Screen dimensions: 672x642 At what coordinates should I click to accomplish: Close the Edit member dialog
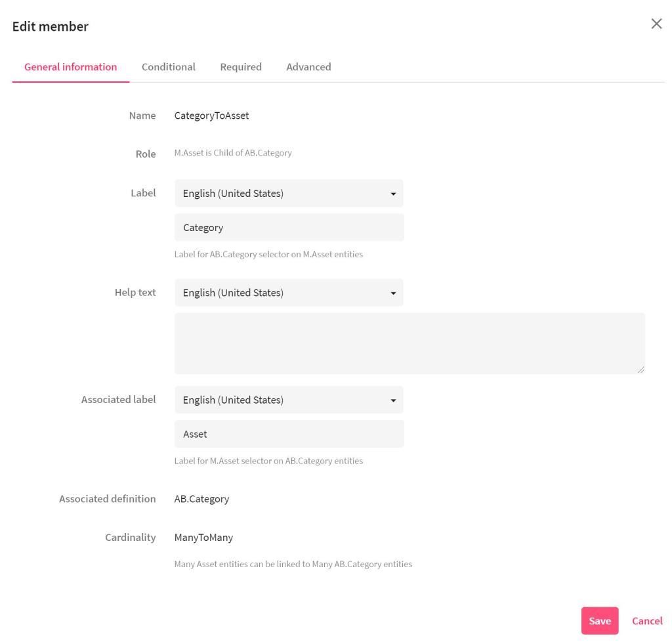coord(656,24)
